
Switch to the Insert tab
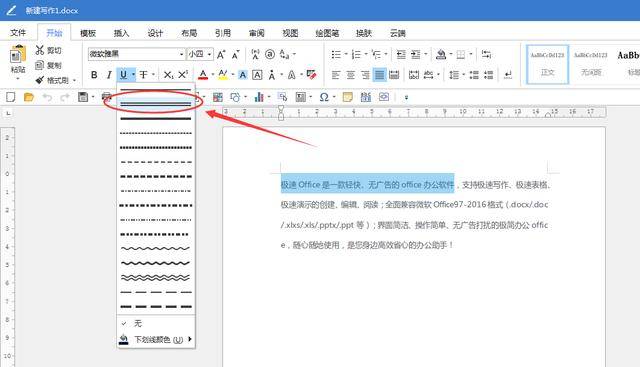121,33
